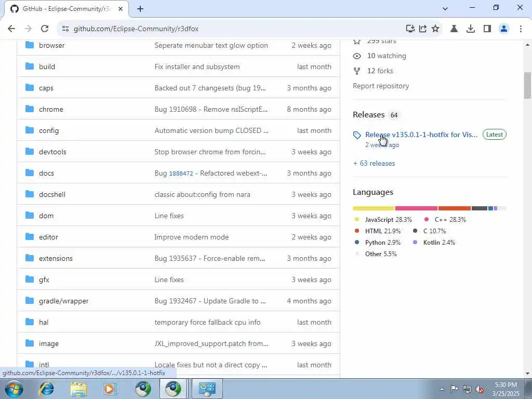
Task: Click the JavaScript segment of language bar
Action: point(374,208)
